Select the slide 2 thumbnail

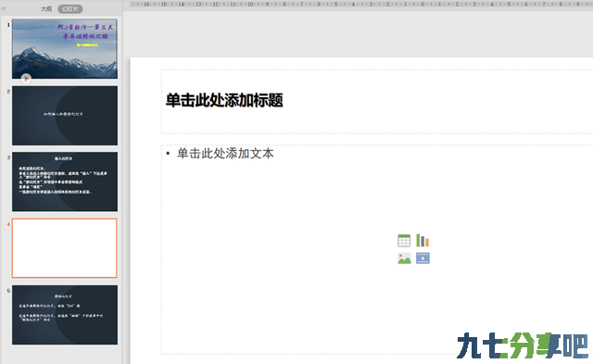(x=65, y=116)
